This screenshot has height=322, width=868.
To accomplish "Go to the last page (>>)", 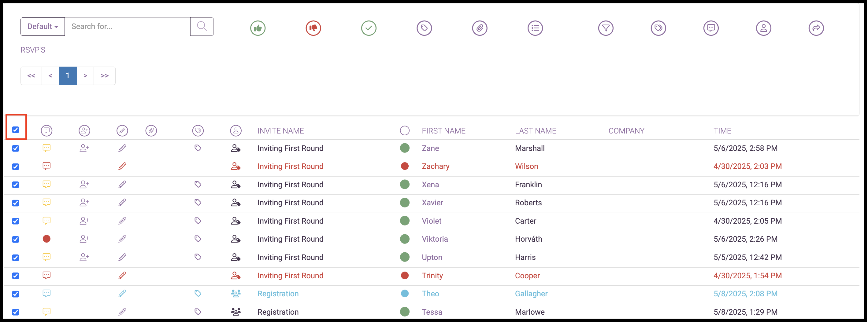I will pyautogui.click(x=105, y=76).
